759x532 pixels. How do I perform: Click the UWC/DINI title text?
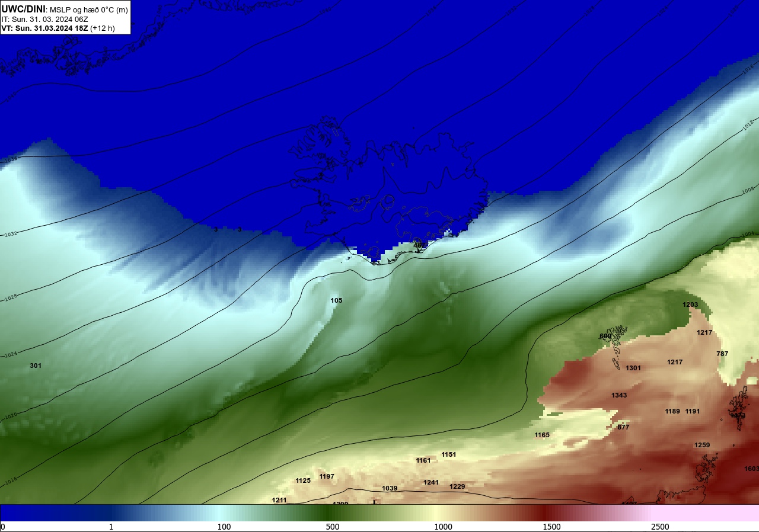[x=23, y=9]
